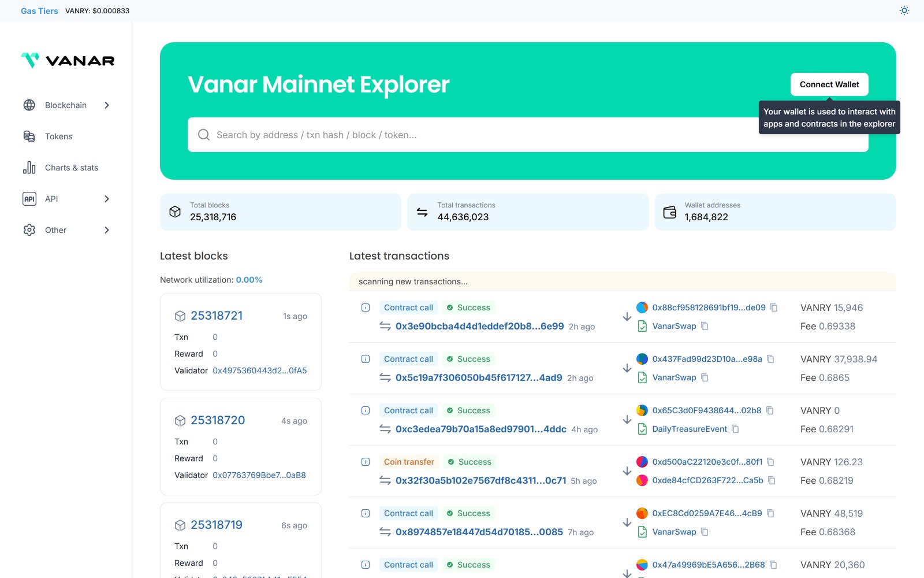Image resolution: width=924 pixels, height=578 pixels.
Task: Open the API menu item
Action: 51,199
